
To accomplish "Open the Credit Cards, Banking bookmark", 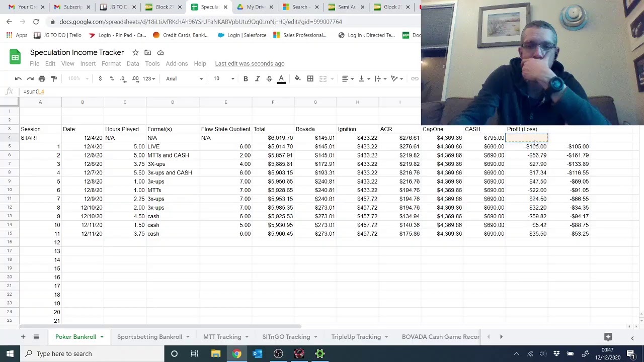I will coord(181,35).
